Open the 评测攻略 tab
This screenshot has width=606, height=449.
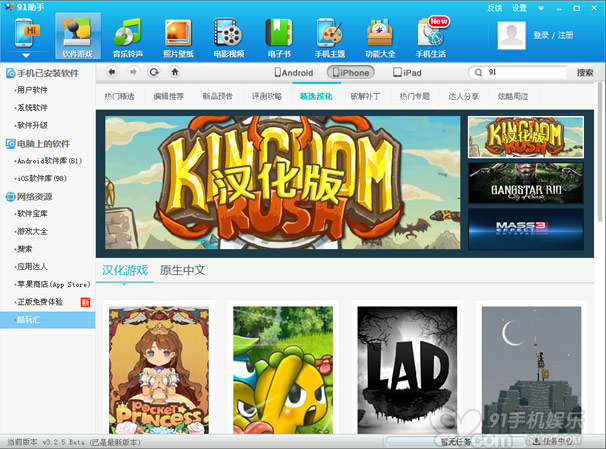pyautogui.click(x=267, y=96)
